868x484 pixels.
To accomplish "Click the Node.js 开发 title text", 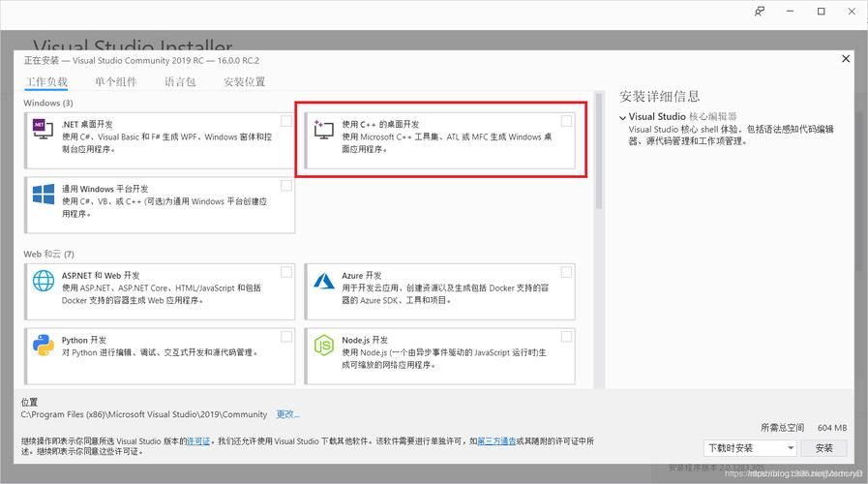I will pyautogui.click(x=364, y=340).
